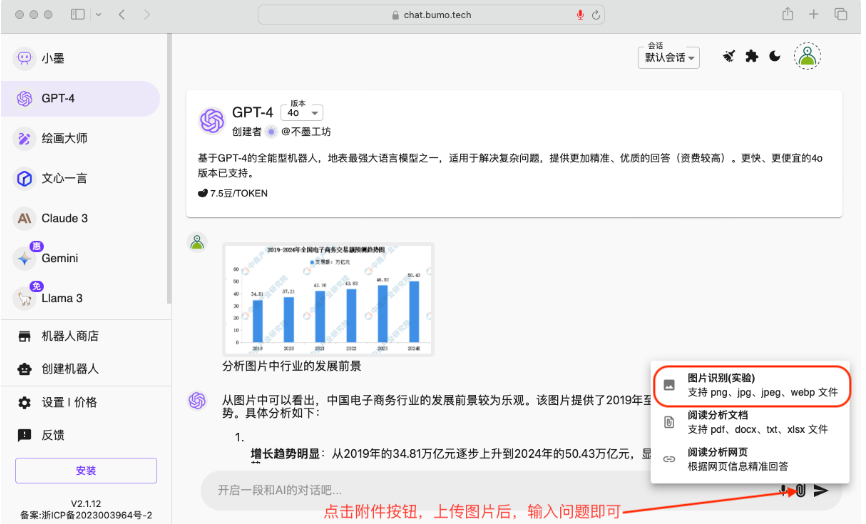Click the GPT-4 logo in bot card

click(212, 121)
